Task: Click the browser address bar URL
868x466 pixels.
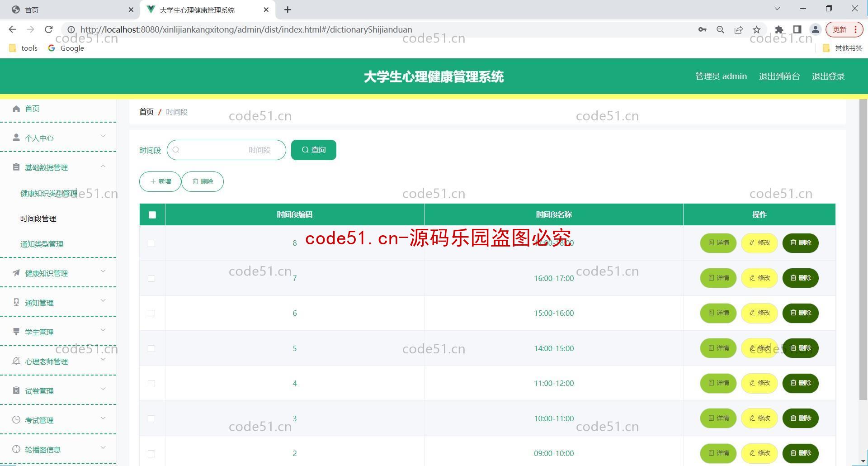Action: [246, 29]
